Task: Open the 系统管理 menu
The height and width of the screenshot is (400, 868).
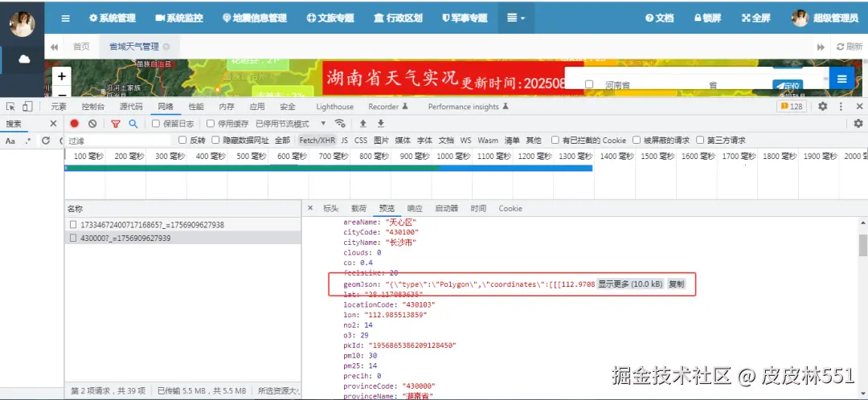Action: click(x=113, y=18)
